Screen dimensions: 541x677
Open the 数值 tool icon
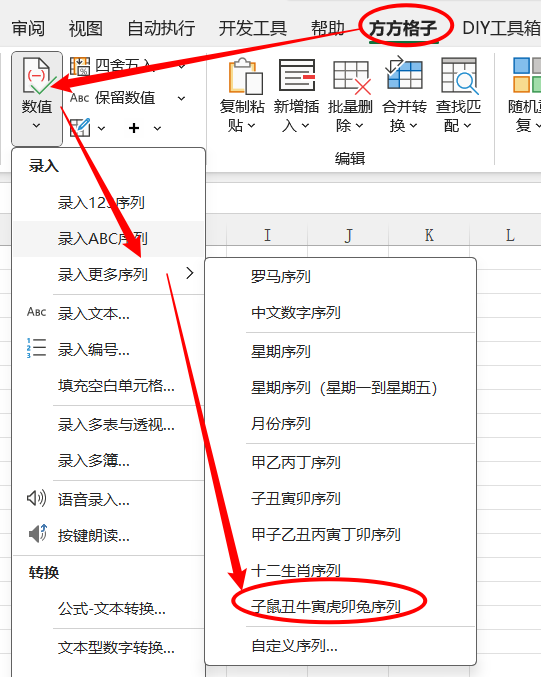pyautogui.click(x=37, y=77)
